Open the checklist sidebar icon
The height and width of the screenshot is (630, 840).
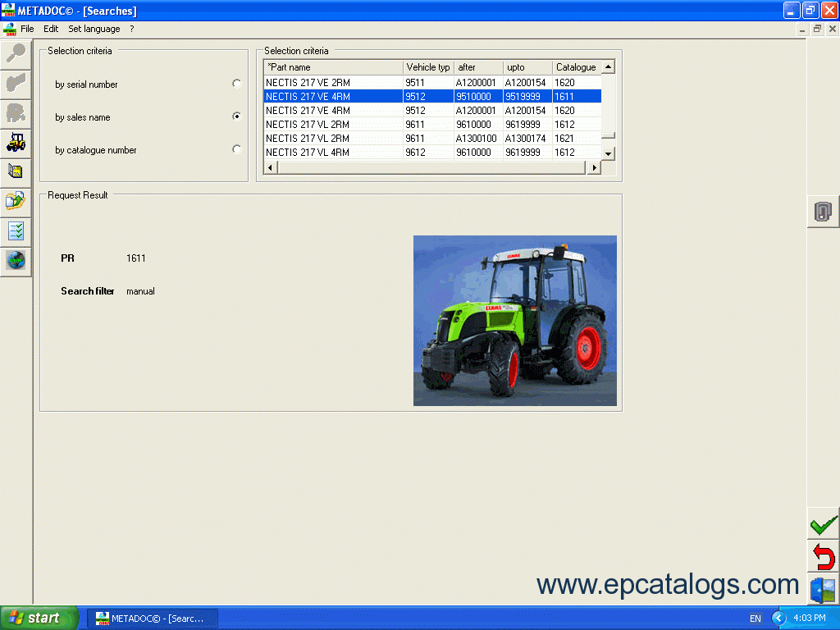(16, 231)
